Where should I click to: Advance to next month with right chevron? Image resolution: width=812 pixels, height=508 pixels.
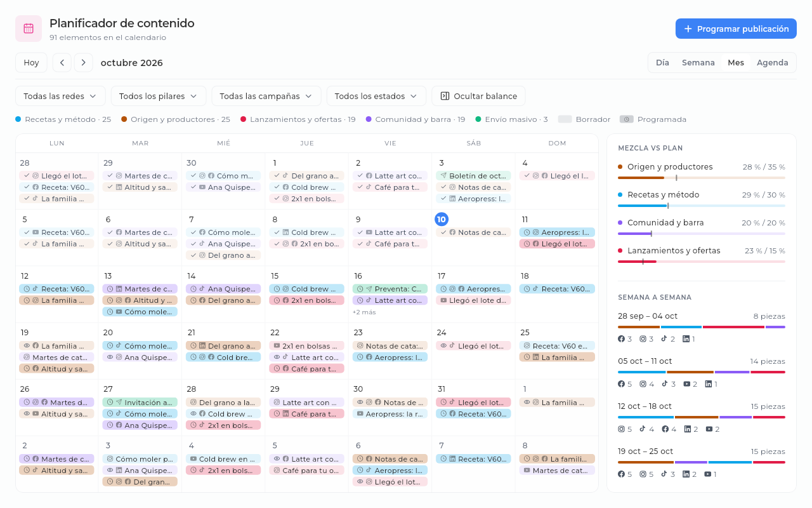(x=83, y=62)
